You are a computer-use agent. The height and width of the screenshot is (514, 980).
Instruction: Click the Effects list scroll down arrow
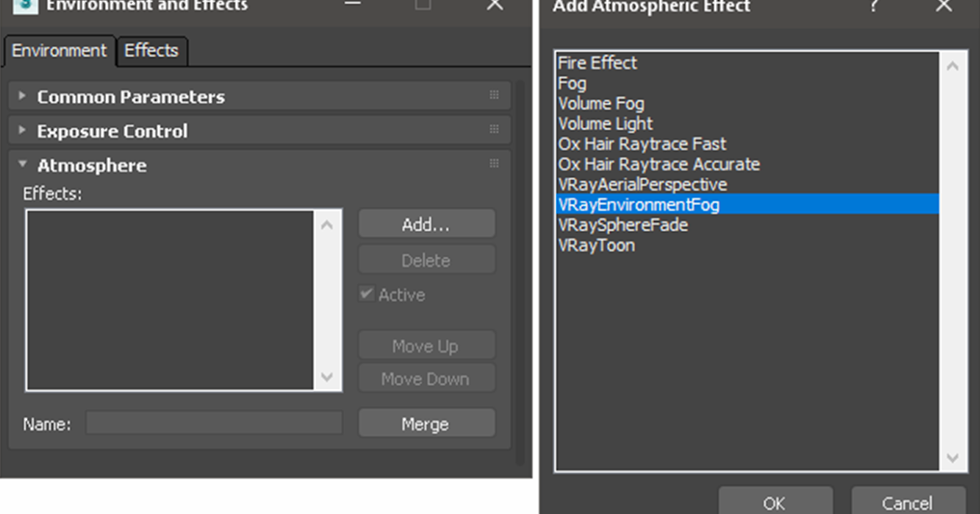[x=327, y=377]
